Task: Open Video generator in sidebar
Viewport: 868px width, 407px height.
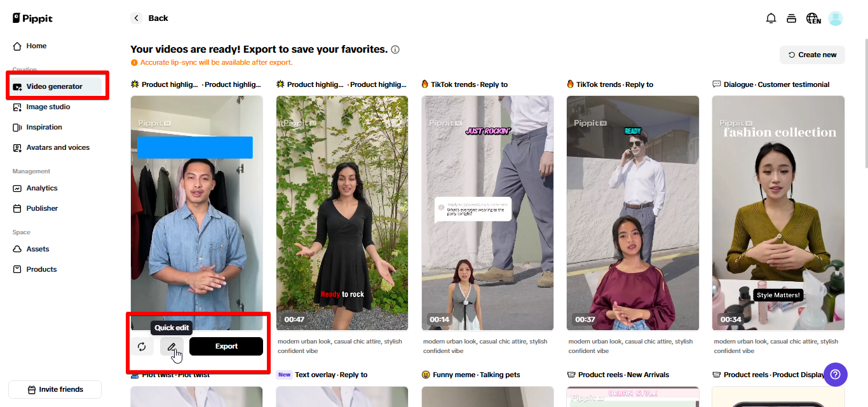Action: tap(55, 86)
